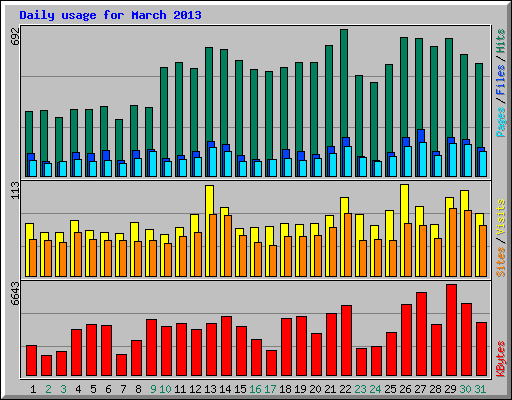Select day label 14 on the x-axis
Image resolution: width=512 pixels, height=400 pixels.
(x=225, y=389)
